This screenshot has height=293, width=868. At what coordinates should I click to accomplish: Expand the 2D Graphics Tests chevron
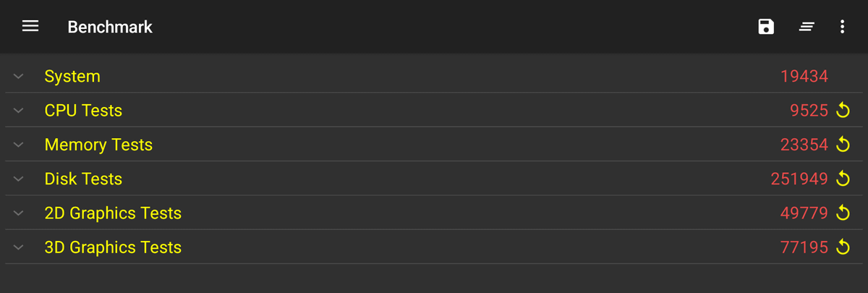pyautogui.click(x=19, y=213)
